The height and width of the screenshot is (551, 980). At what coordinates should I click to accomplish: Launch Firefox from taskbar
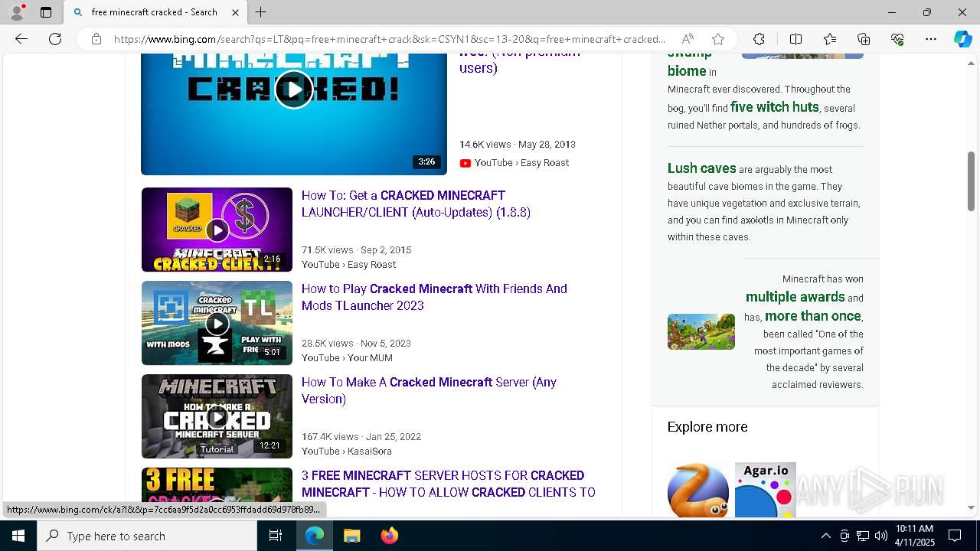pyautogui.click(x=389, y=536)
